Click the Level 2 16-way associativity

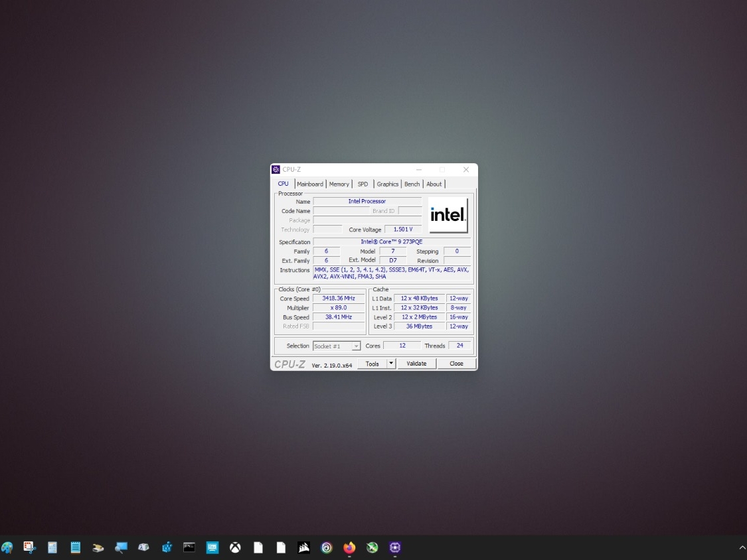click(459, 317)
